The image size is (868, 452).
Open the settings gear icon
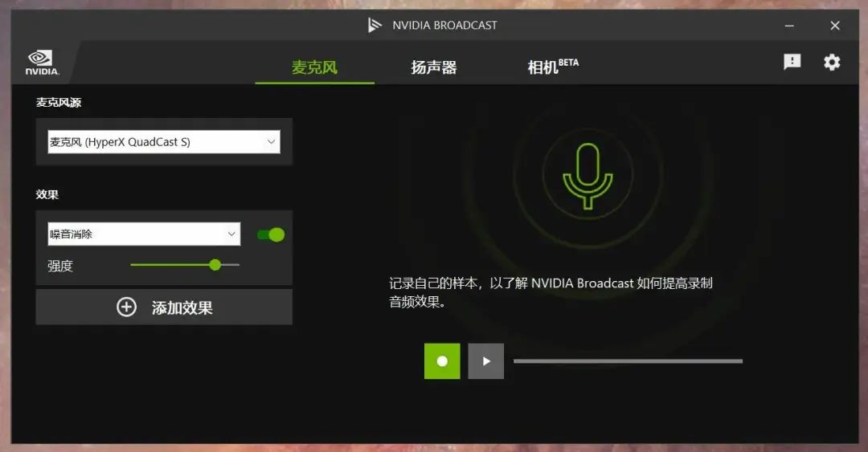(832, 62)
